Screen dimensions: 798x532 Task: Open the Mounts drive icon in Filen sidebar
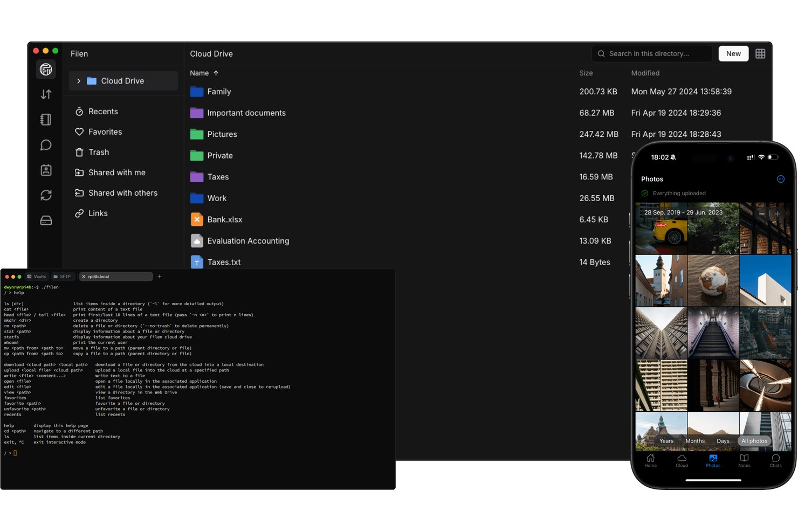click(46, 220)
